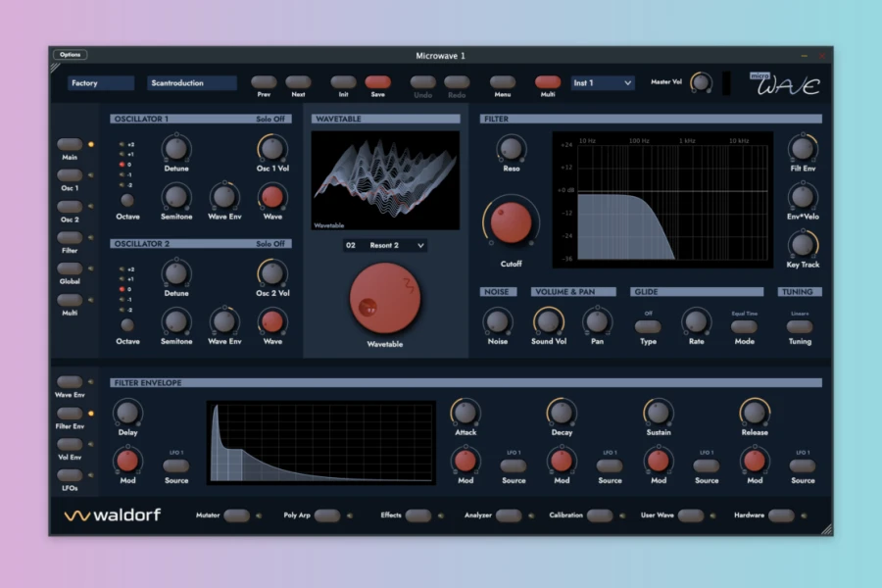Viewport: 882px width, 588px height.
Task: Toggle the User Wave switch
Action: [691, 514]
